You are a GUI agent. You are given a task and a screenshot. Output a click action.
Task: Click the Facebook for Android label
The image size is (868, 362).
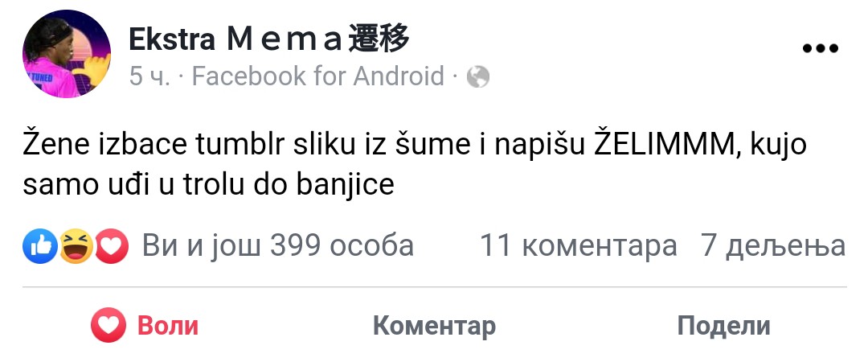(x=317, y=76)
